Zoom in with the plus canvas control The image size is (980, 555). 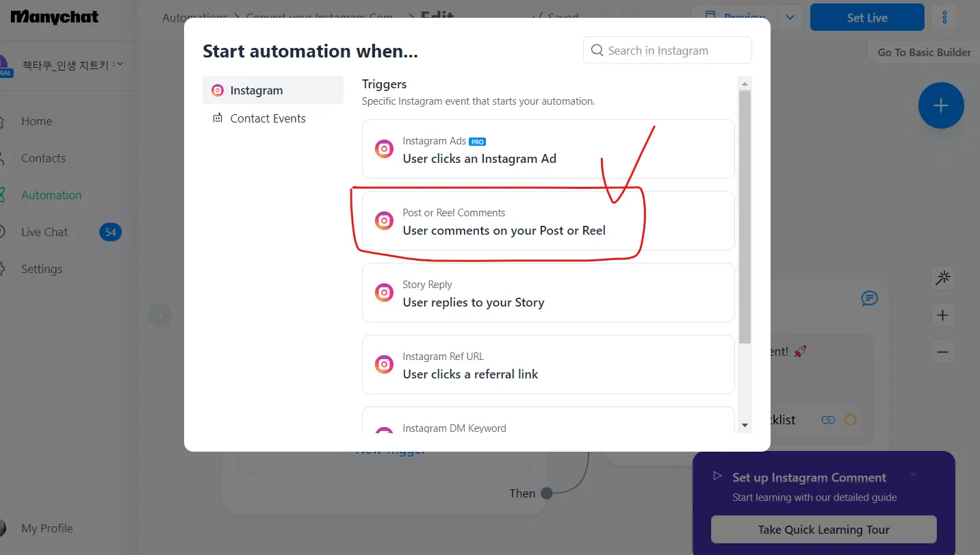[943, 315]
